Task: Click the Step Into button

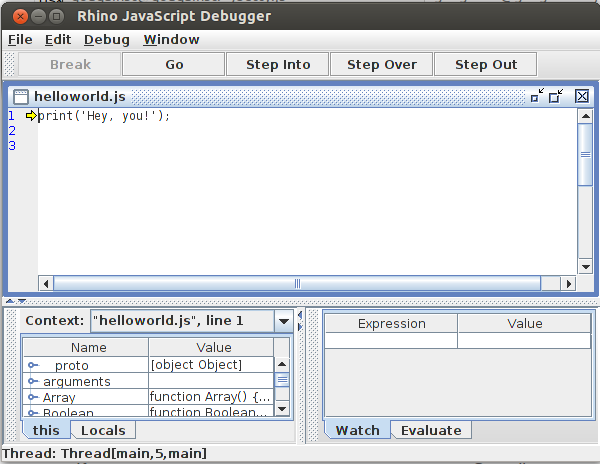Action: pyautogui.click(x=278, y=65)
